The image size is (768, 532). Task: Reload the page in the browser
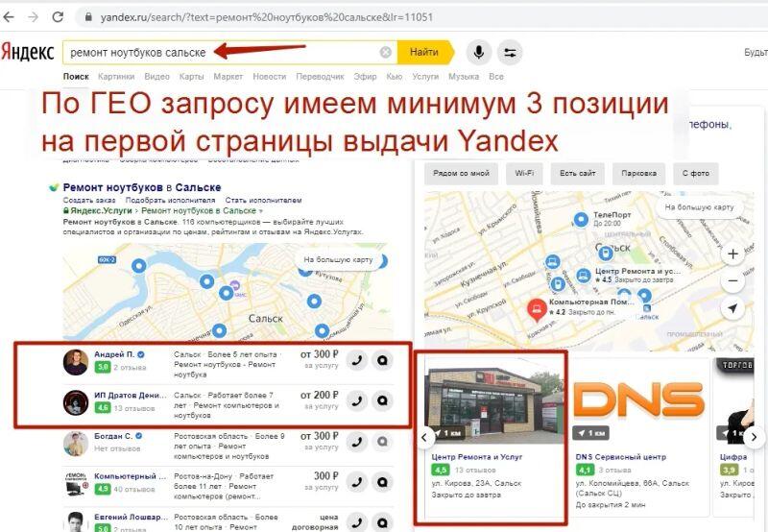coord(58,17)
